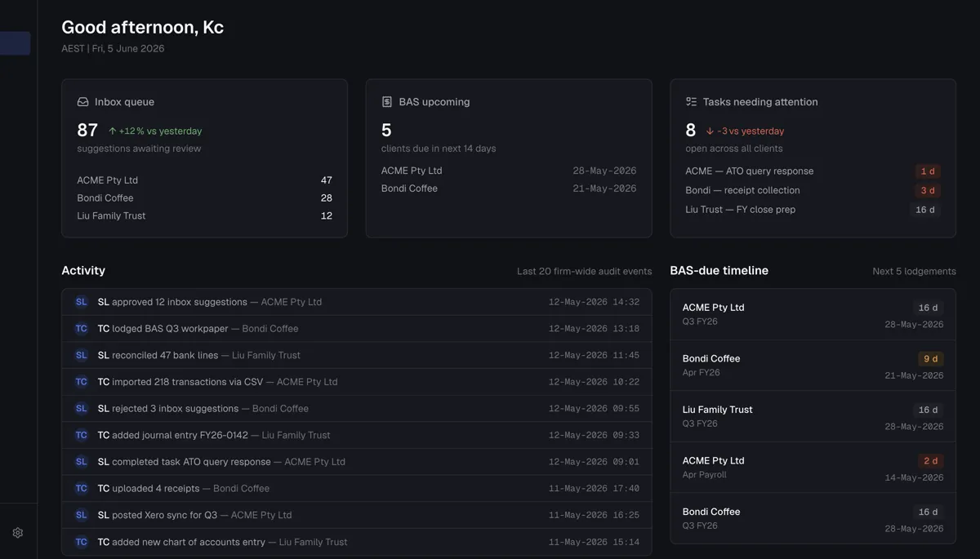Select timeline entry Bondi Coffee Apr FY26
This screenshot has width=980, height=559.
[813, 366]
